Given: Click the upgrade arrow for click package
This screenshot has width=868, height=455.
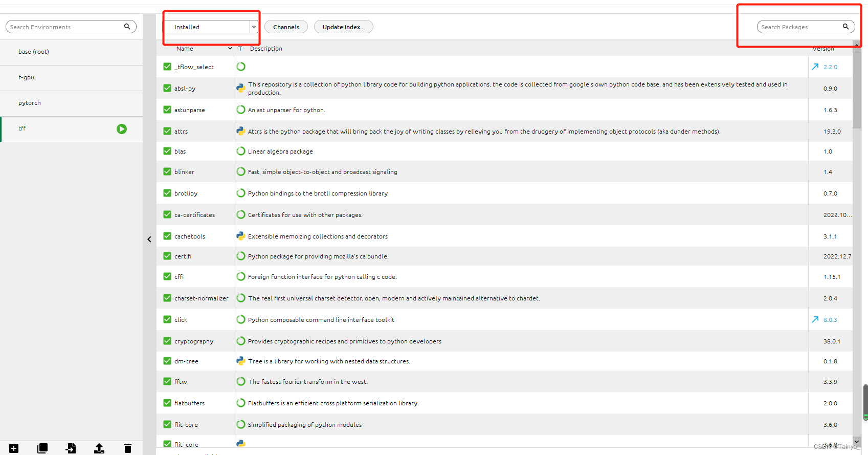Looking at the screenshot, I should tap(815, 319).
